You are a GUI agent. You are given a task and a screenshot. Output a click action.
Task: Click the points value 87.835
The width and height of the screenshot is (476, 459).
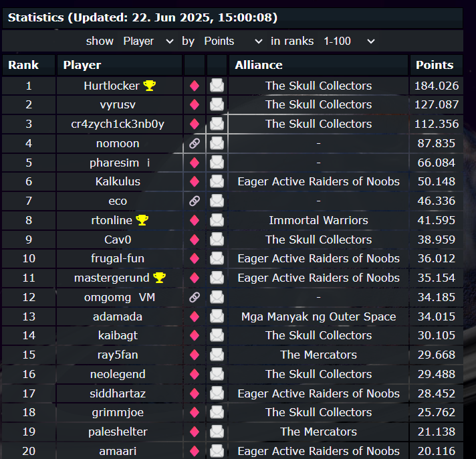[437, 143]
